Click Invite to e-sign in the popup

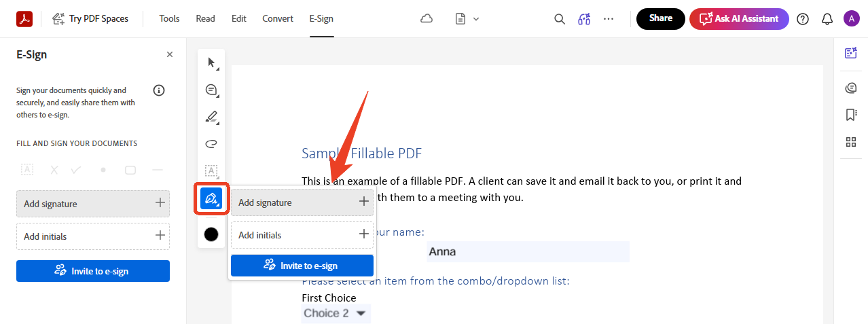302,266
